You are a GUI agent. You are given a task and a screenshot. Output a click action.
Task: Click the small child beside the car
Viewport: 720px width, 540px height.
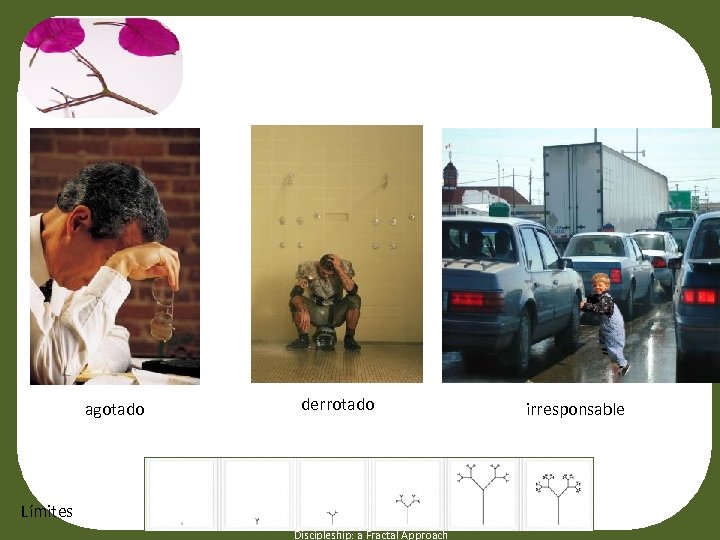pyautogui.click(x=605, y=322)
